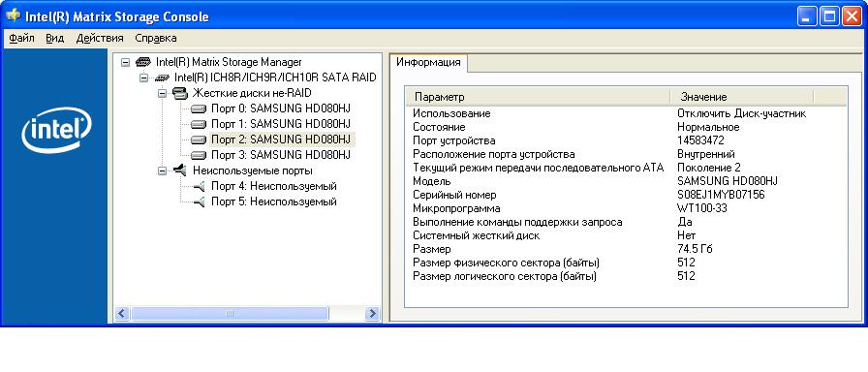Click the tree scrollbar left arrow
Viewport: 868px width, 372px height.
[121, 314]
